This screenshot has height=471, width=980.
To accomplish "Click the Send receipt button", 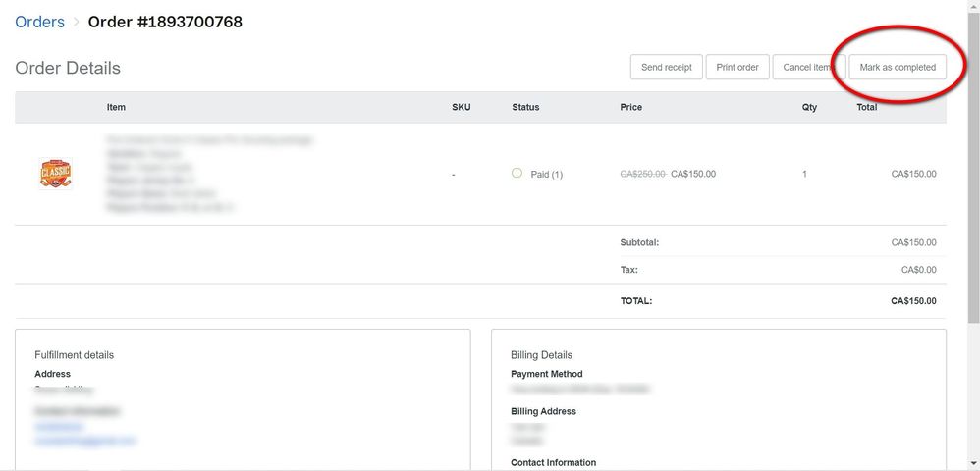I will coord(666,67).
